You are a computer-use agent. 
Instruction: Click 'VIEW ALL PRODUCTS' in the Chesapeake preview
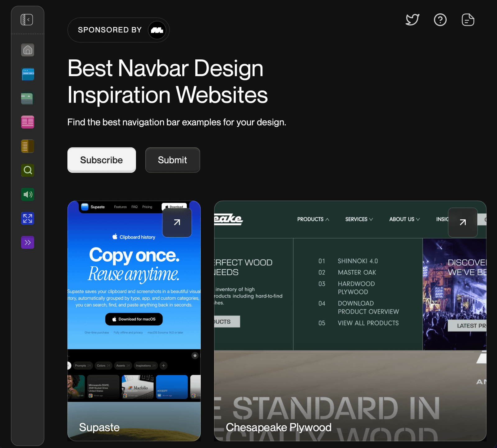[368, 323]
